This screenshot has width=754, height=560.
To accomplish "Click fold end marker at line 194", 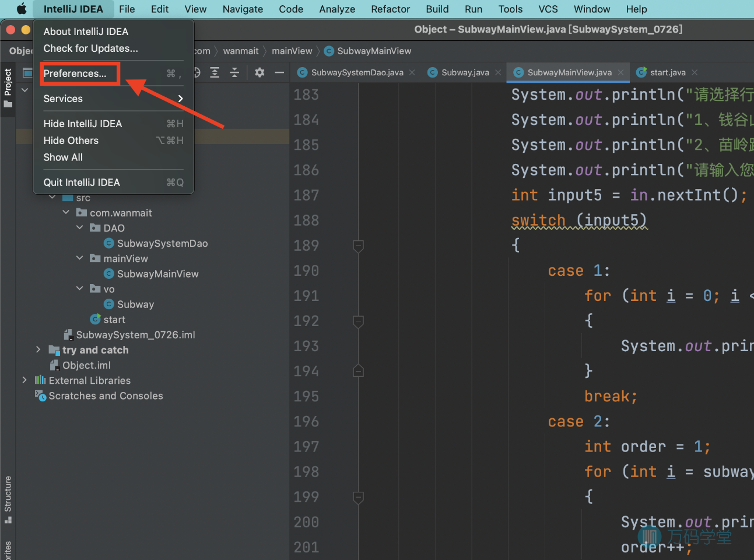I will point(359,371).
